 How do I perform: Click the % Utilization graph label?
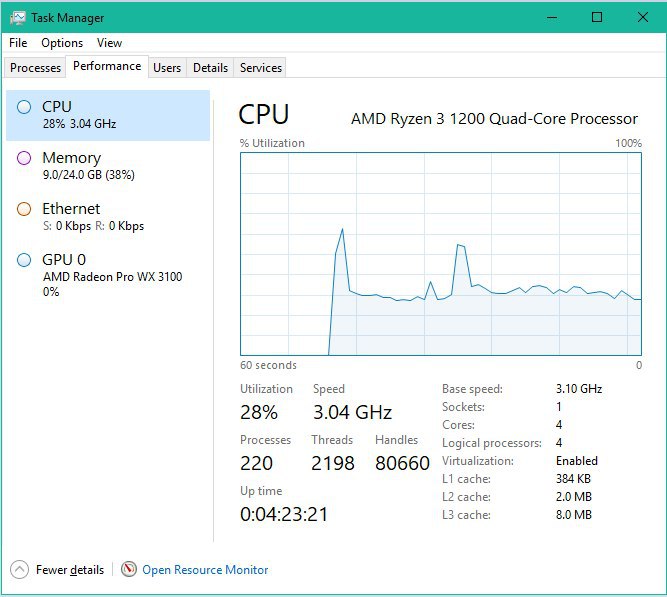click(272, 143)
